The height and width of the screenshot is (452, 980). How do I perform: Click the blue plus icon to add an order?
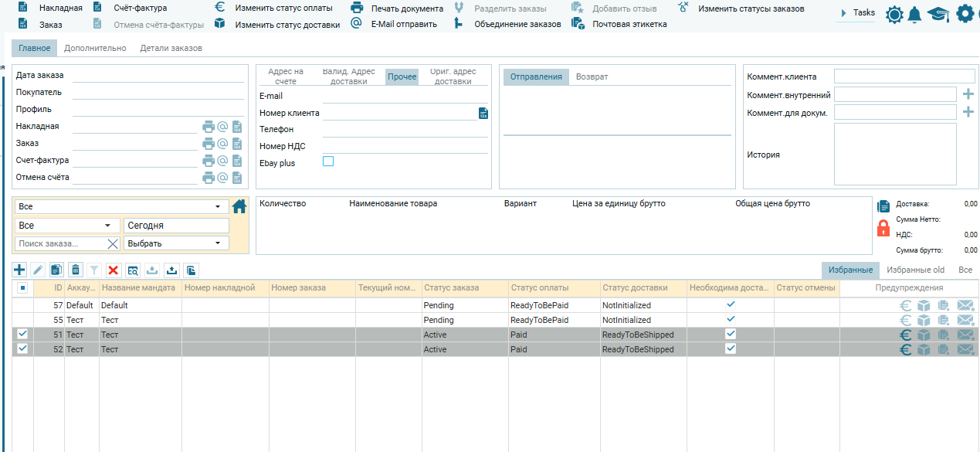click(x=20, y=270)
